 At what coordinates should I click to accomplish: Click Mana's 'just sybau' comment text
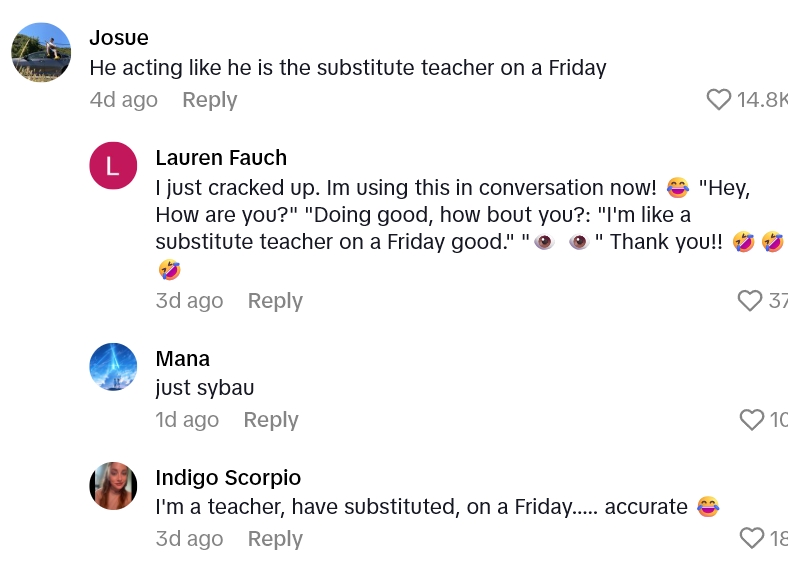click(205, 388)
